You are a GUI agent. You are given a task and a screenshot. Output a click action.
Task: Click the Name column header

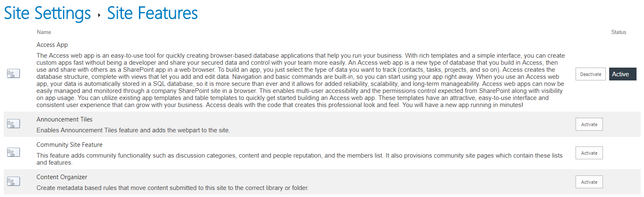click(x=44, y=32)
